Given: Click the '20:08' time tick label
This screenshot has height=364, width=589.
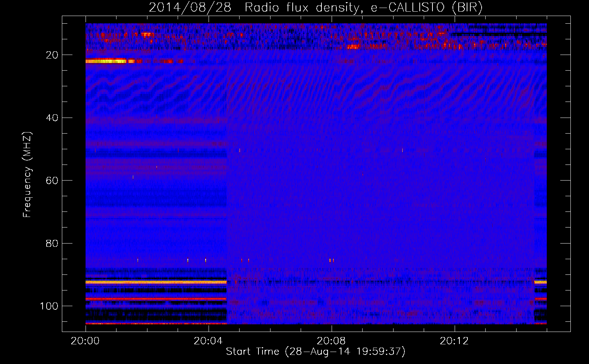Looking at the screenshot, I should pyautogui.click(x=331, y=341).
